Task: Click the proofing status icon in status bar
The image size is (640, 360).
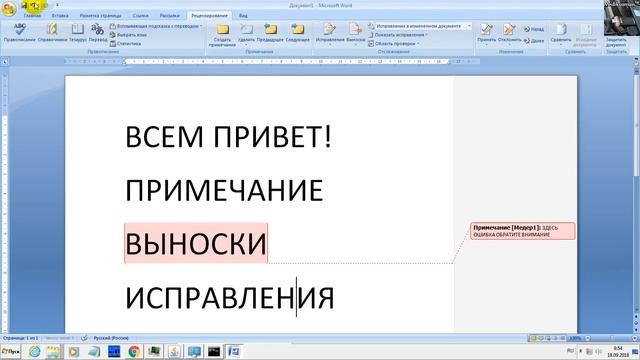Action: [x=84, y=338]
